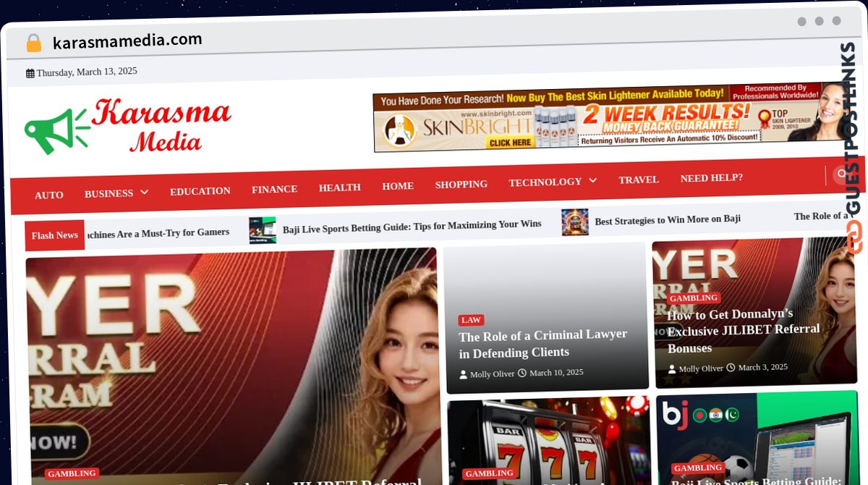Image resolution: width=868 pixels, height=485 pixels.
Task: Click the GAMBLING tag above Donnalyn's JILIBET headline
Action: 694,298
